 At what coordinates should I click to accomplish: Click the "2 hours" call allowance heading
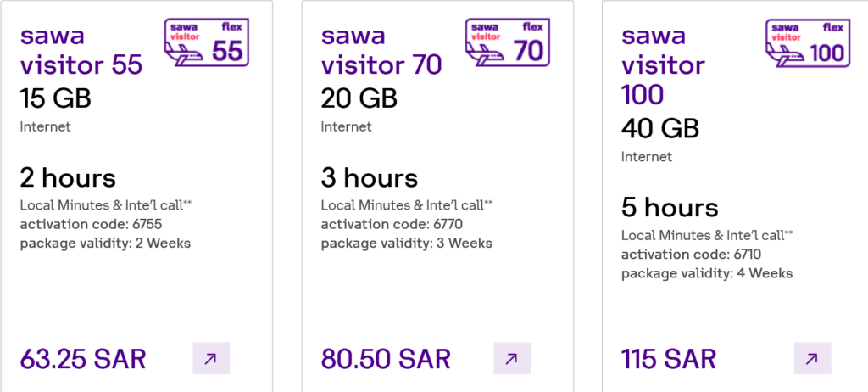pyautogui.click(x=68, y=178)
